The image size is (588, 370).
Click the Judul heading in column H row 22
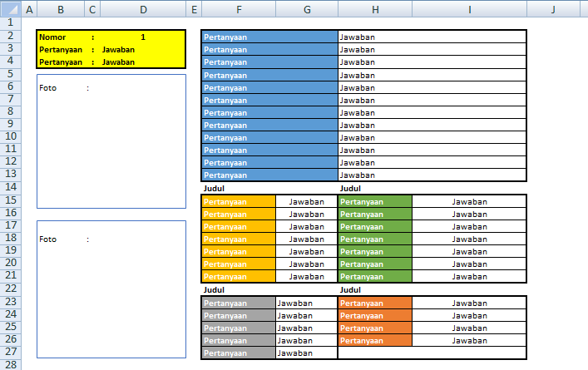click(350, 290)
